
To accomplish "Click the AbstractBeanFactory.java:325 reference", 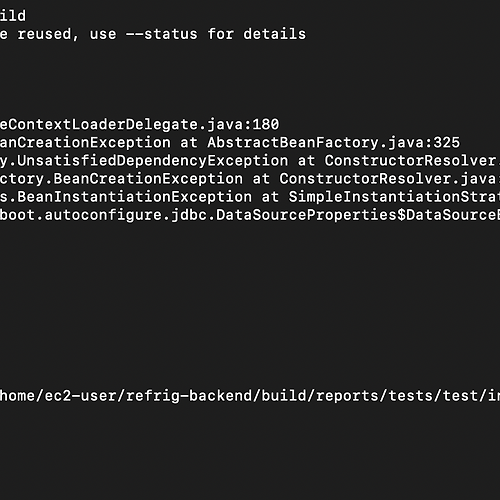I will click(333, 143).
